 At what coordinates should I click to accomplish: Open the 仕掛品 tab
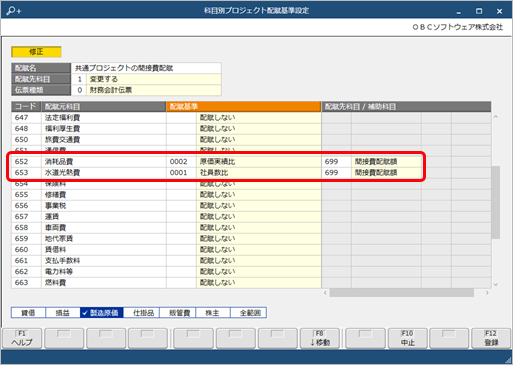[143, 313]
